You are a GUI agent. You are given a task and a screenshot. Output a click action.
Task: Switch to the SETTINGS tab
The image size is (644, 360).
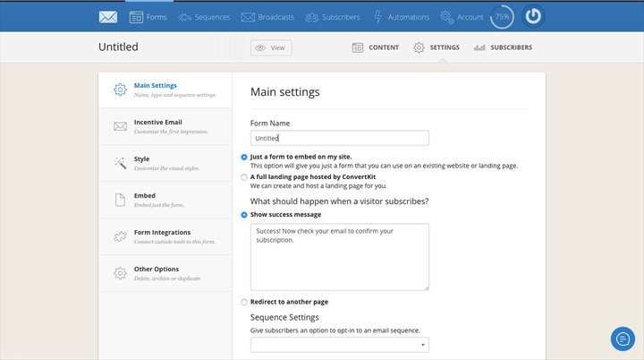pos(436,47)
